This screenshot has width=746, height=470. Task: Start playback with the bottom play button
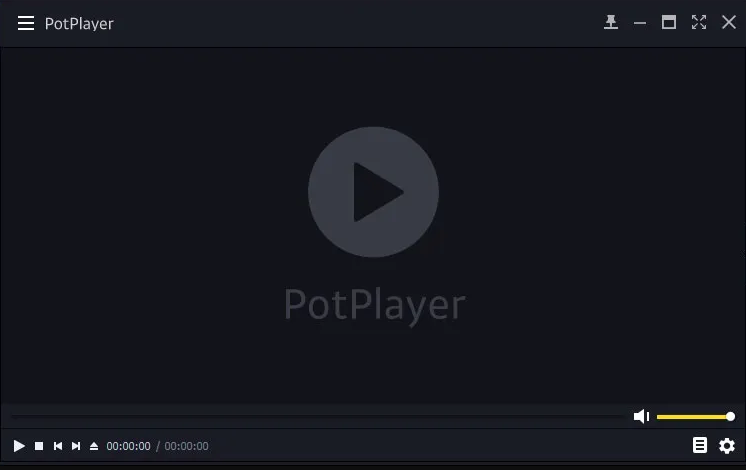click(x=19, y=446)
